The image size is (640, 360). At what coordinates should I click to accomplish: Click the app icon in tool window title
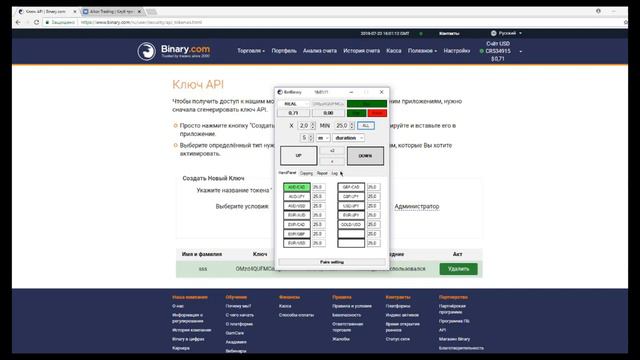pos(280,92)
